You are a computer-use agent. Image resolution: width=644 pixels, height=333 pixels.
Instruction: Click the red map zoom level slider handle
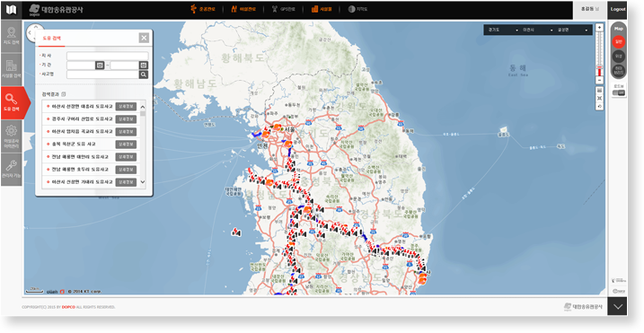click(600, 67)
